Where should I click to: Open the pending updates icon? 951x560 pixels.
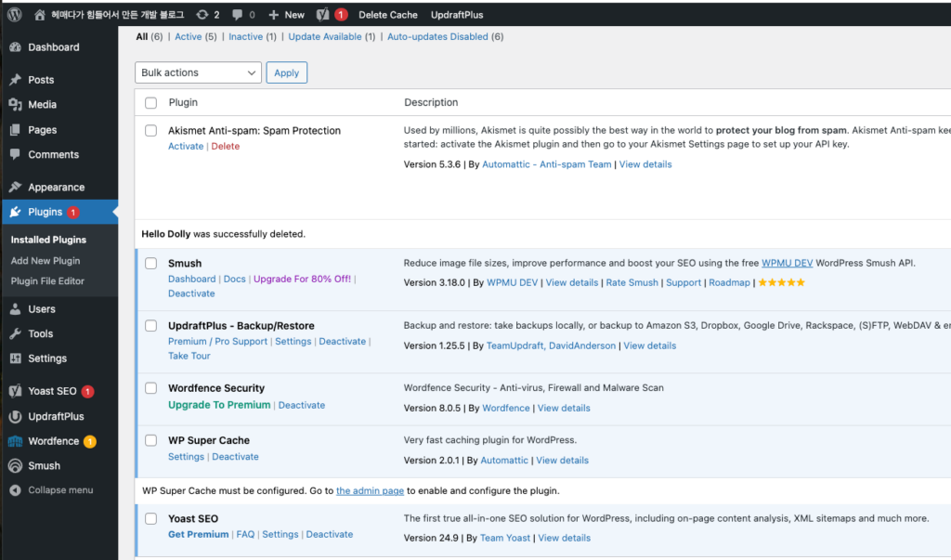[x=202, y=15]
